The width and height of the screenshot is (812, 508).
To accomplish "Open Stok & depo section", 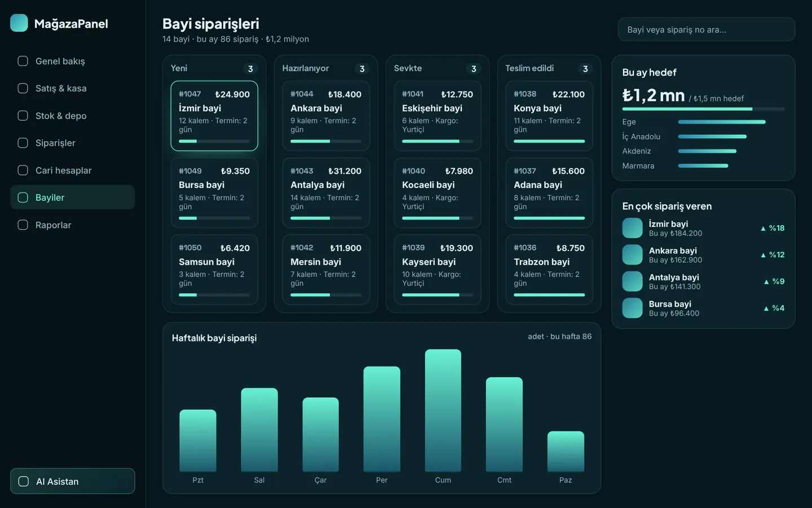I will [73, 116].
